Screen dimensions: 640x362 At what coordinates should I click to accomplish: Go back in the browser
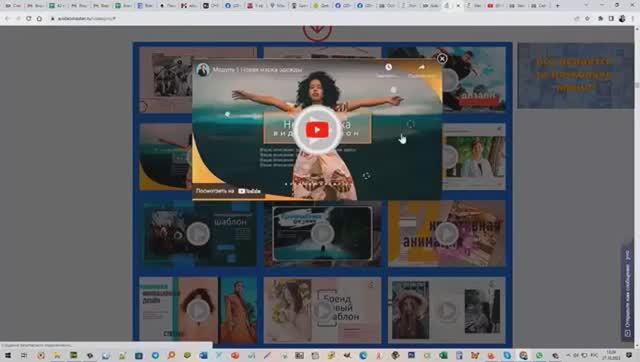pyautogui.click(x=7, y=18)
